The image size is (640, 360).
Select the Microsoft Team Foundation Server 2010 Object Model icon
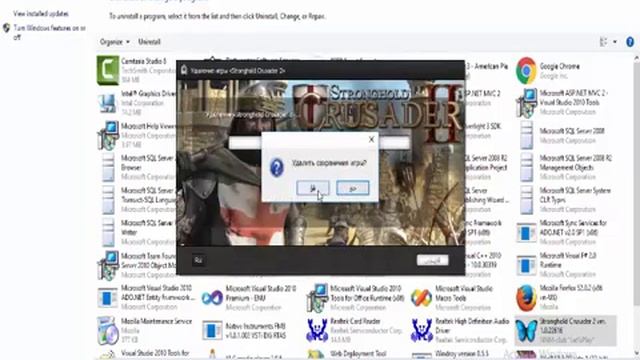pyautogui.click(x=108, y=265)
